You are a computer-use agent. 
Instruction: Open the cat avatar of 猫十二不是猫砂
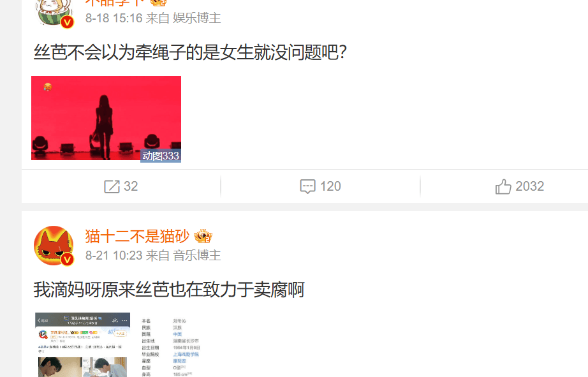(54, 246)
